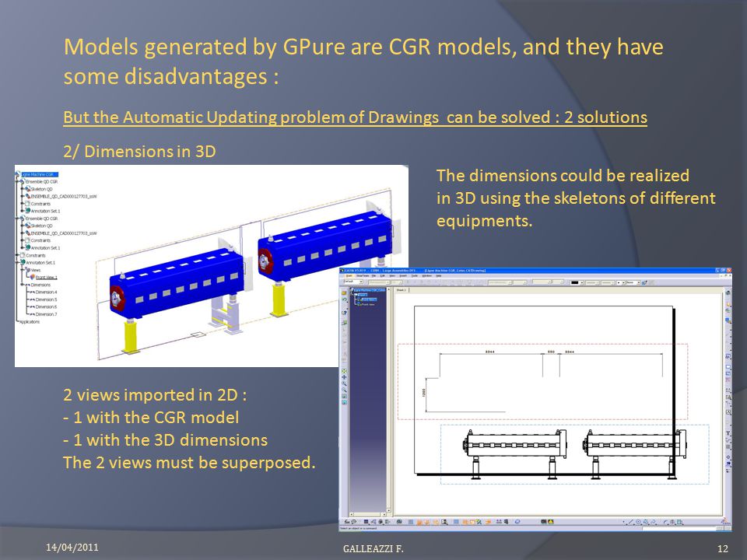Viewport: 747px width, 560px height.
Task: Open the Help menu in CATIA
Action: pyautogui.click(x=438, y=275)
